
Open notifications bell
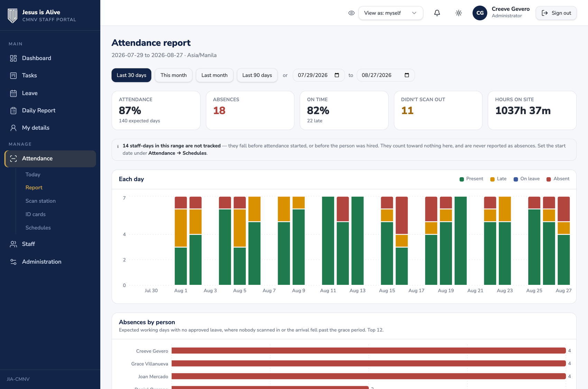(x=437, y=13)
